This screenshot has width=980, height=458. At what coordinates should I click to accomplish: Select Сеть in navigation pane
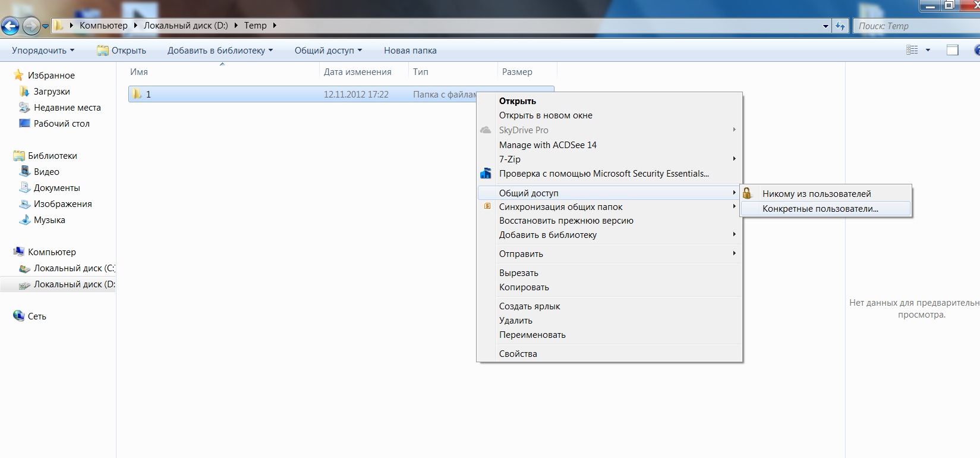[37, 316]
